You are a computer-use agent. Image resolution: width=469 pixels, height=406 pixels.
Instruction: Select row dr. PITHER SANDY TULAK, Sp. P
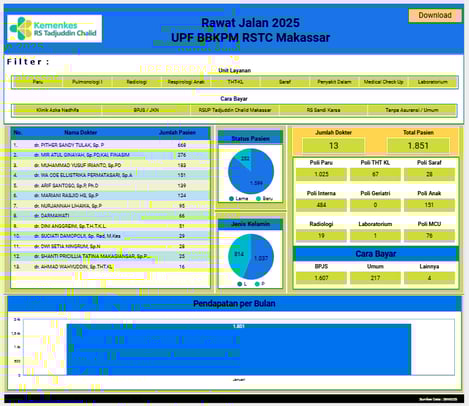point(110,145)
